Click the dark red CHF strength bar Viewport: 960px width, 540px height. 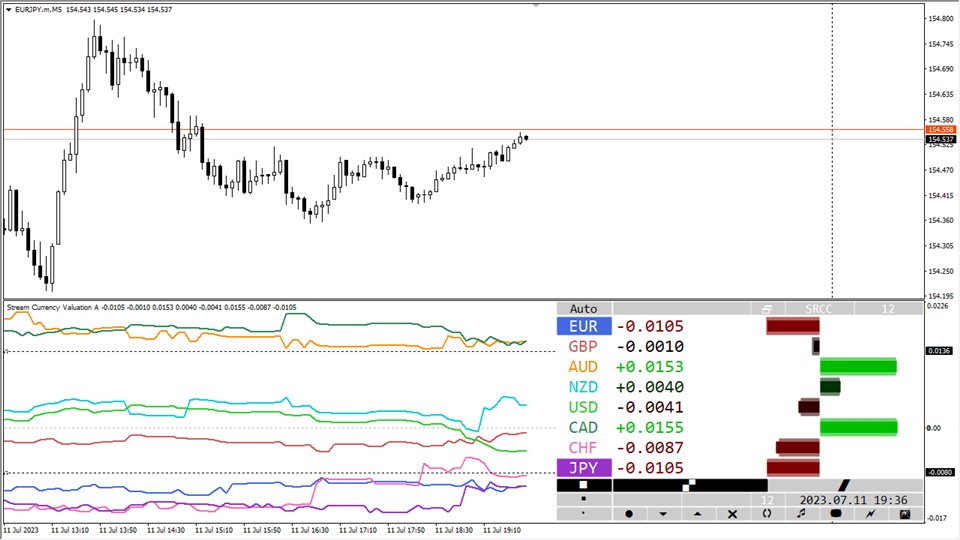coord(798,448)
